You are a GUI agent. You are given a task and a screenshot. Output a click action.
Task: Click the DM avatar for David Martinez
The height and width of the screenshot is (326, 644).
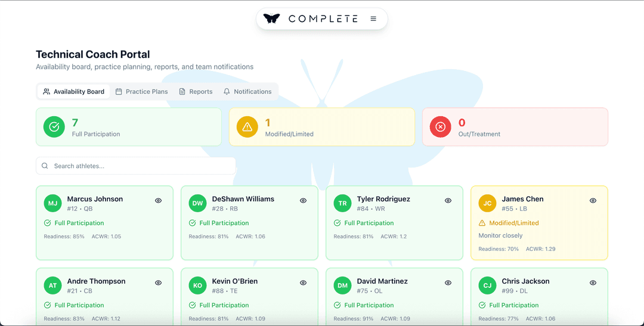coord(342,285)
